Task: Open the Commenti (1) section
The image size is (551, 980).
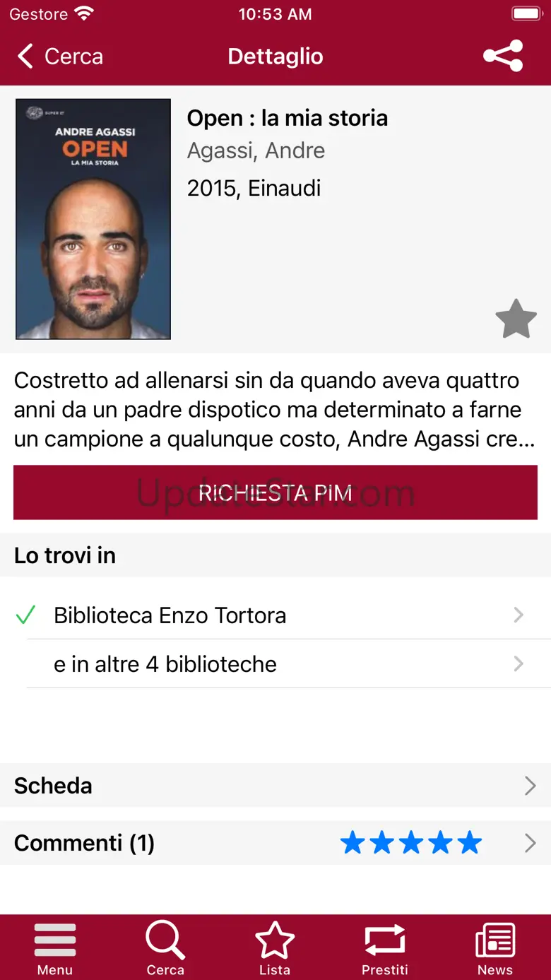Action: click(85, 843)
